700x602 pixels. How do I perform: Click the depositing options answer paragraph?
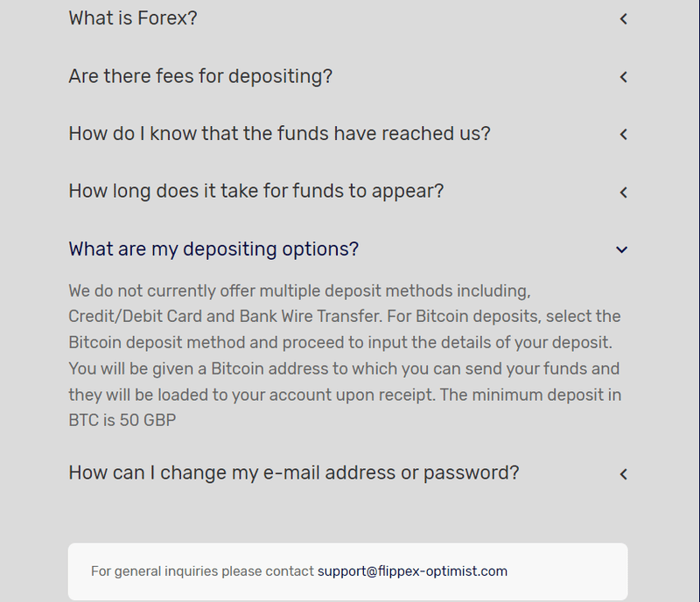click(345, 355)
